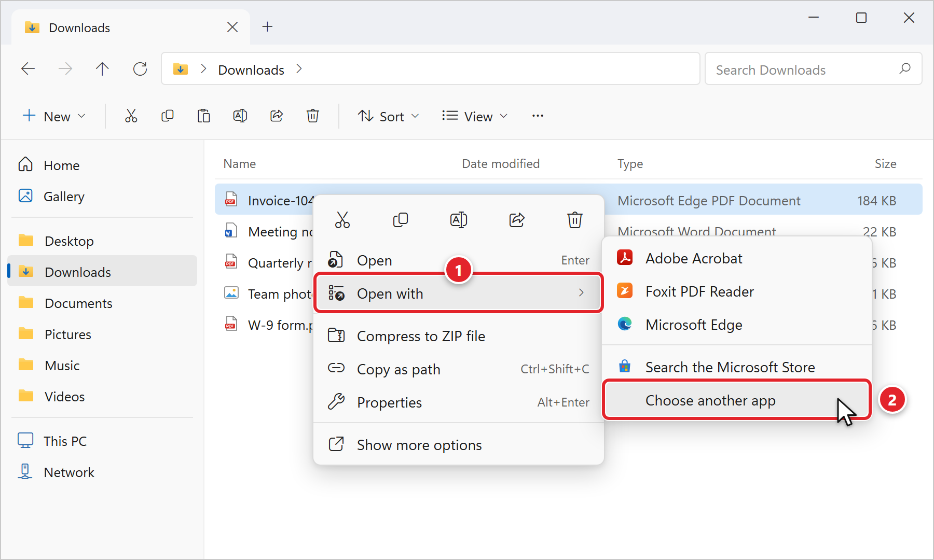Image resolution: width=934 pixels, height=560 pixels.
Task: Open the Music folder in the sidebar
Action: pyautogui.click(x=102, y=365)
